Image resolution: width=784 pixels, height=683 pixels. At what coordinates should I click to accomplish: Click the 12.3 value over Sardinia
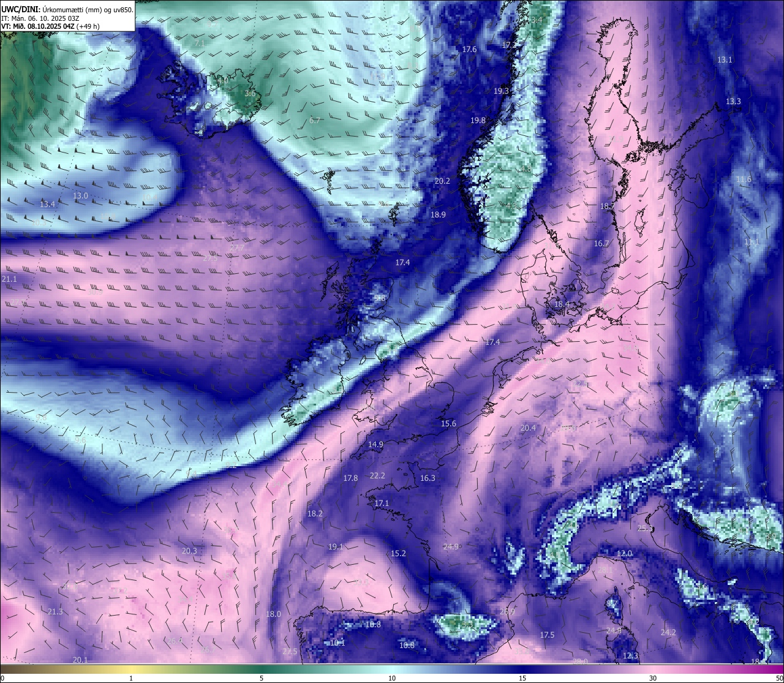[x=630, y=655]
